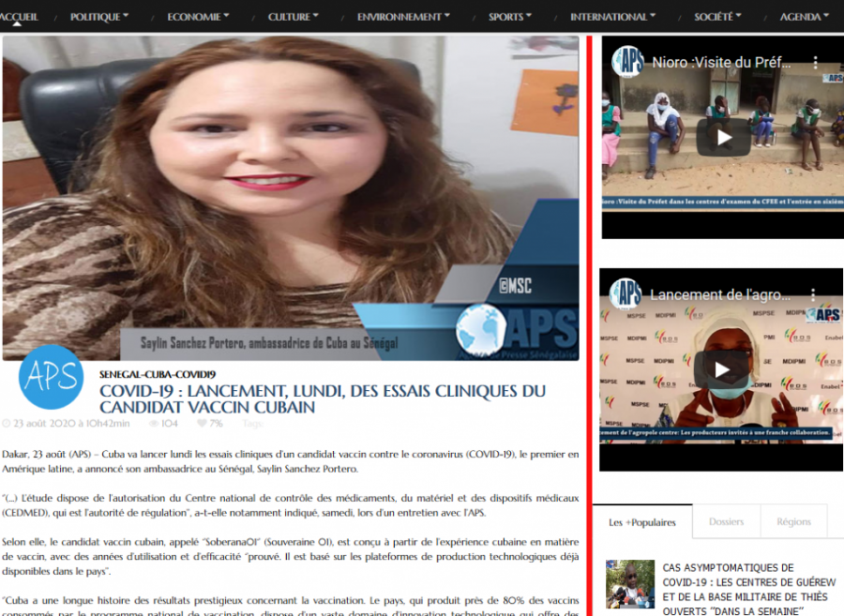Play the Nioro Visite du Préfet video
This screenshot has width=844, height=616.
pyautogui.click(x=723, y=138)
